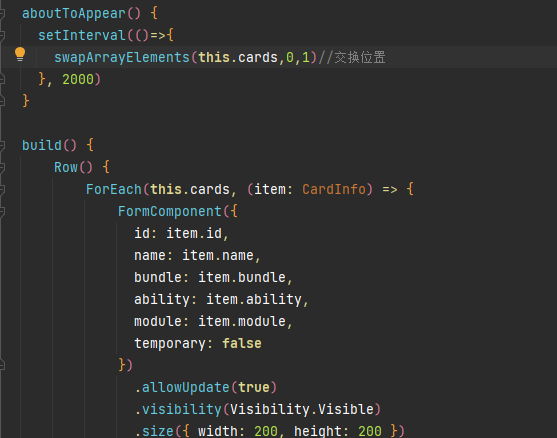Click the width 200 value in size
The height and width of the screenshot is (438, 557).
(266, 431)
